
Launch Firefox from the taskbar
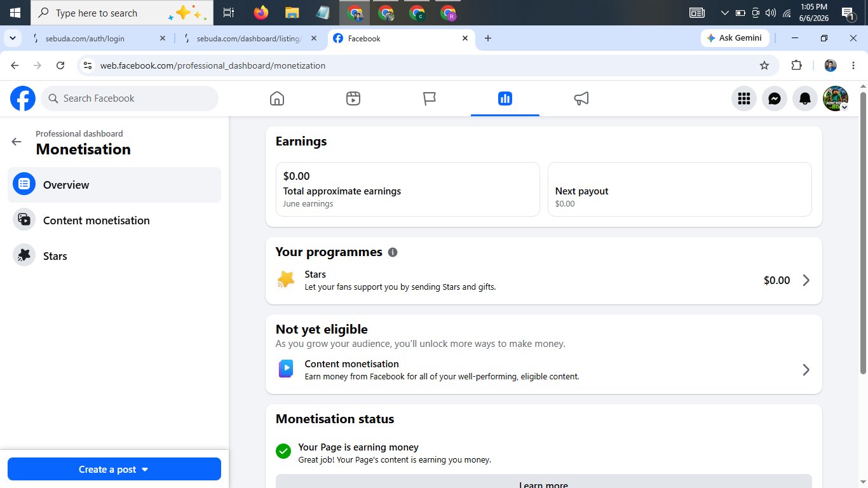261,12
